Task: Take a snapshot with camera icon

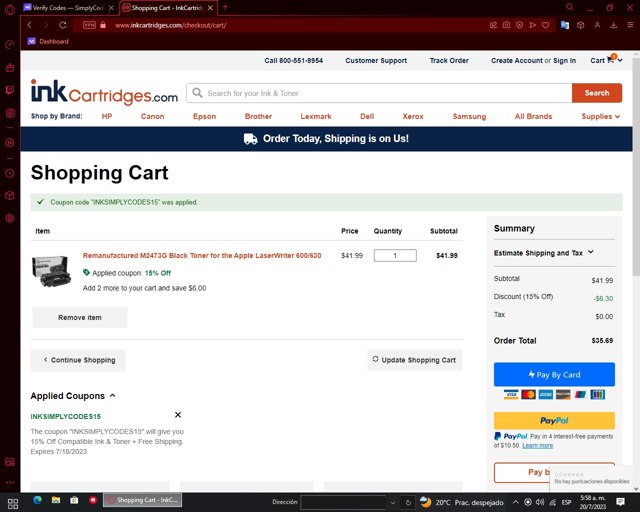Action: [x=506, y=25]
